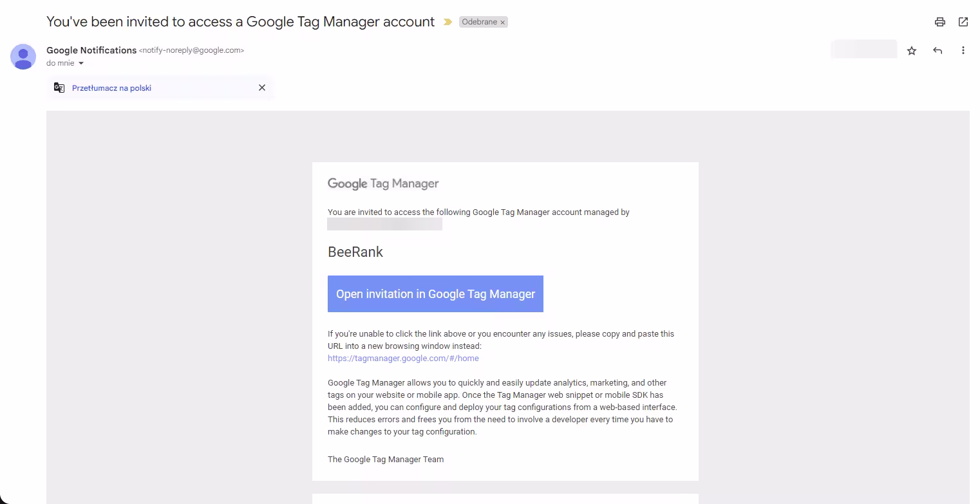Toggle the yellow importance marker
This screenshot has height=504, width=980.
[448, 22]
